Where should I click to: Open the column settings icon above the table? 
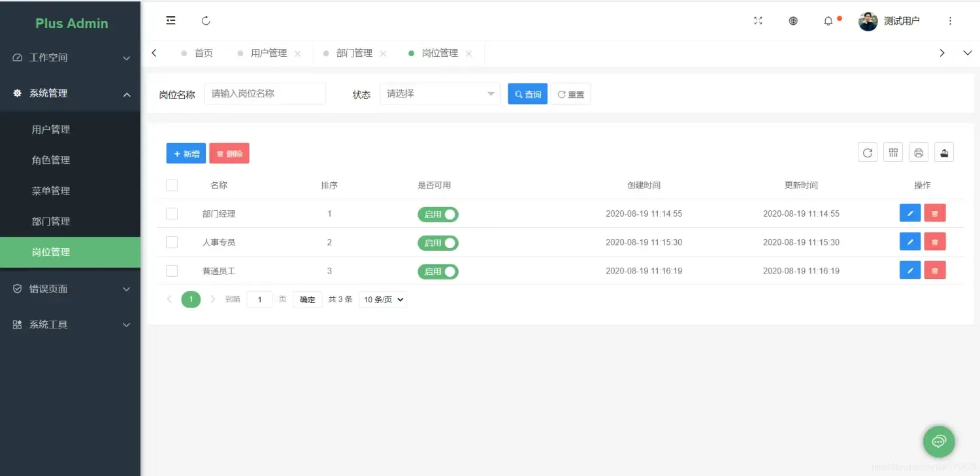click(x=892, y=152)
